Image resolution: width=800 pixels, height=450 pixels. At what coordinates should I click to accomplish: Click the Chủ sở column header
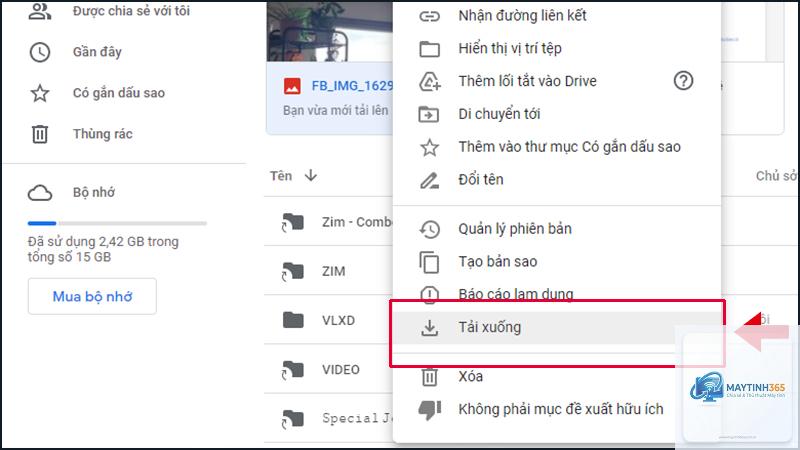pos(777,176)
